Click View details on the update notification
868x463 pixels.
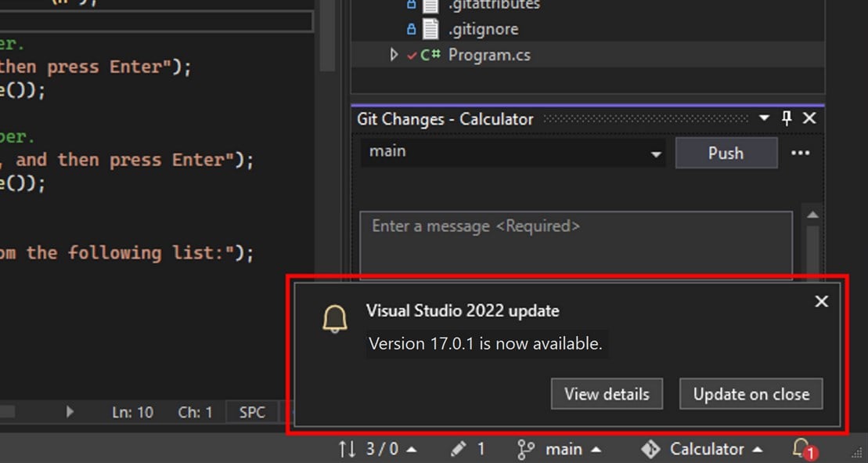607,394
